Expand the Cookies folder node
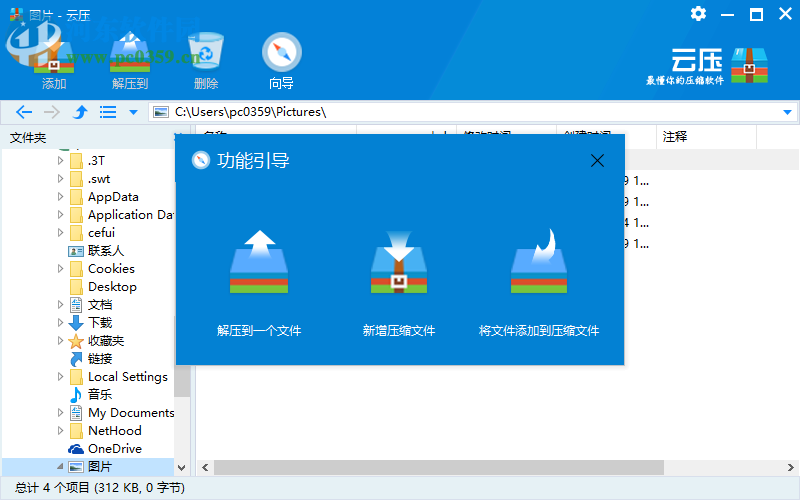The width and height of the screenshot is (800, 500). coord(60,268)
